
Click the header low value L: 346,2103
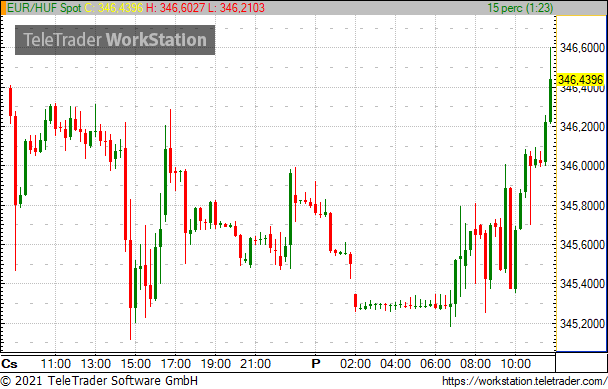click(237, 8)
